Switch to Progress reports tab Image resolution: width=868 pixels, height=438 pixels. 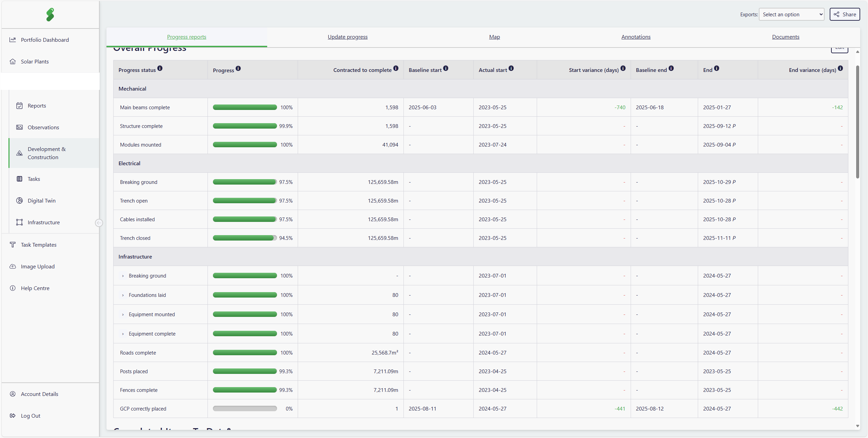186,37
